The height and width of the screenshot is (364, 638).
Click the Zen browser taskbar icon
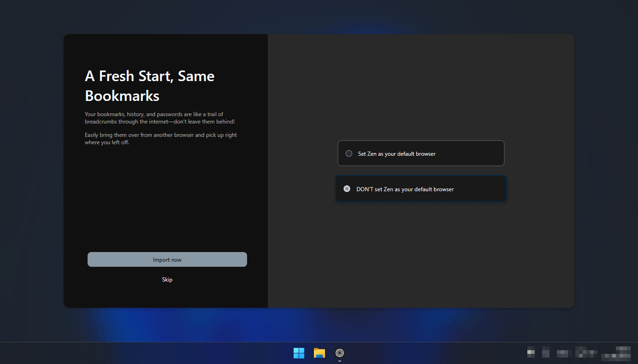tap(340, 353)
